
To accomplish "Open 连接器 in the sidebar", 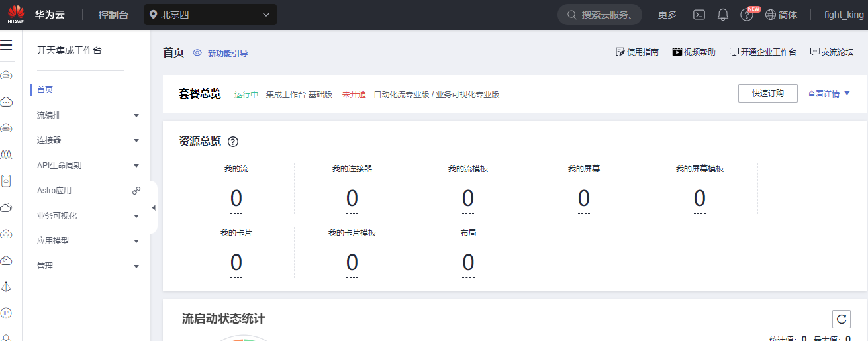I will coord(49,140).
